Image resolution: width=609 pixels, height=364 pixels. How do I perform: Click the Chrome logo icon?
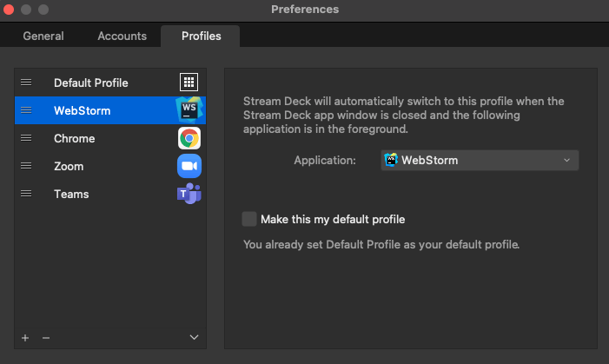click(189, 138)
